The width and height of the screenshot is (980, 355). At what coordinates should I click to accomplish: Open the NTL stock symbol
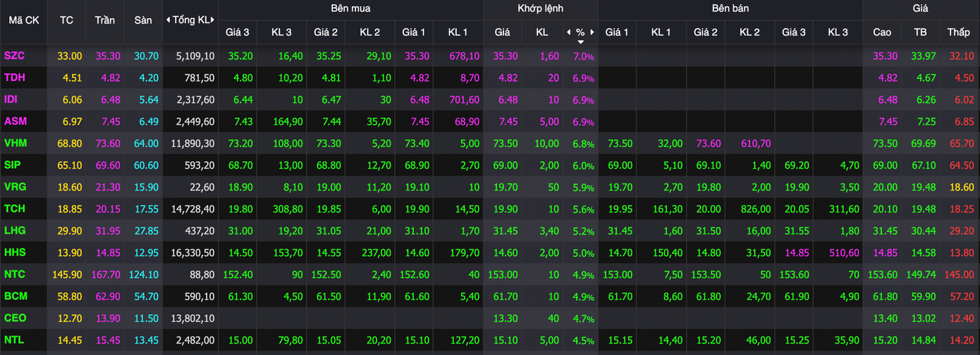(x=15, y=340)
